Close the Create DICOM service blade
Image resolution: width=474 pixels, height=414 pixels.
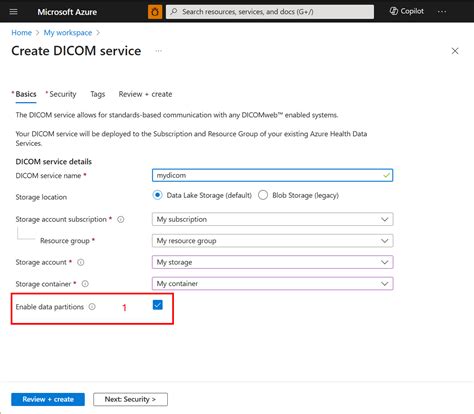coord(455,51)
